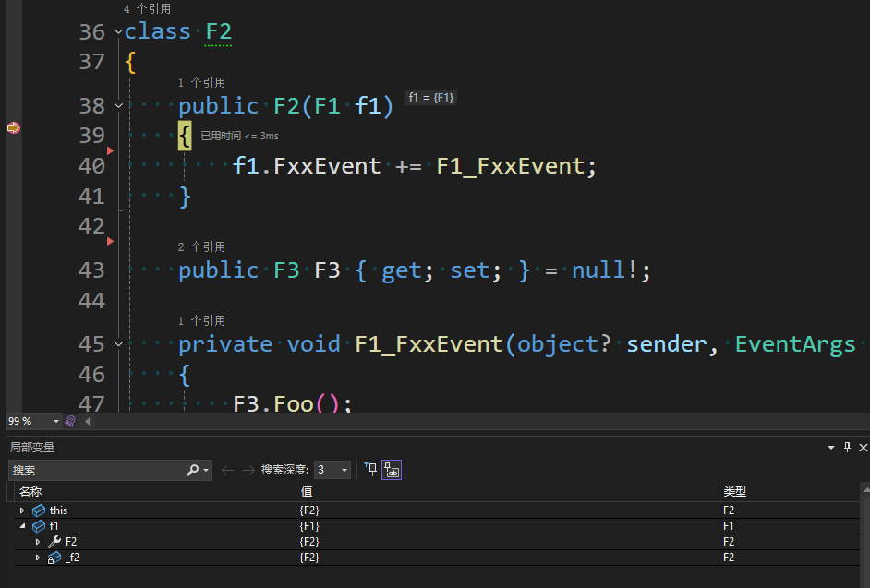The image size is (870, 588).
Task: Click the horizontal scroll left arrow
Action: (87, 422)
